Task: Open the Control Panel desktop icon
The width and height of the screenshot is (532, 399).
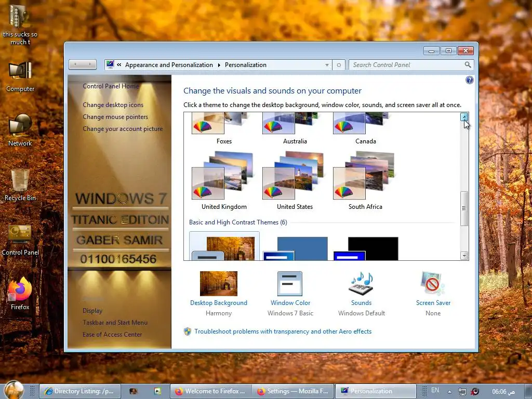Action: coord(20,240)
